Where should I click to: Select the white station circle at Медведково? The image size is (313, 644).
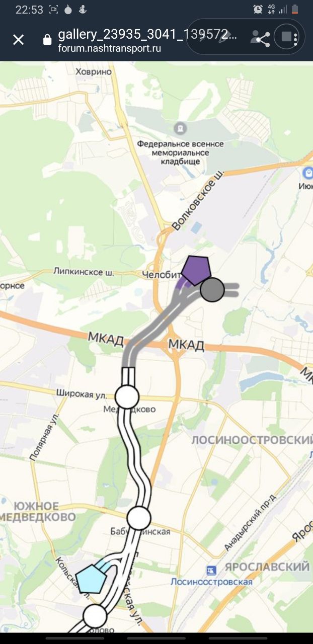(127, 396)
